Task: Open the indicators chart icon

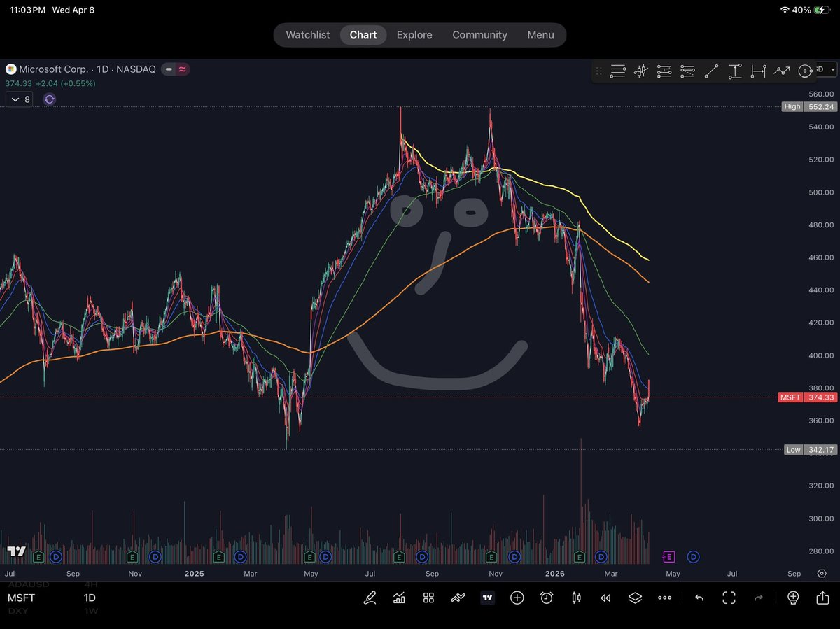Action: pos(399,598)
